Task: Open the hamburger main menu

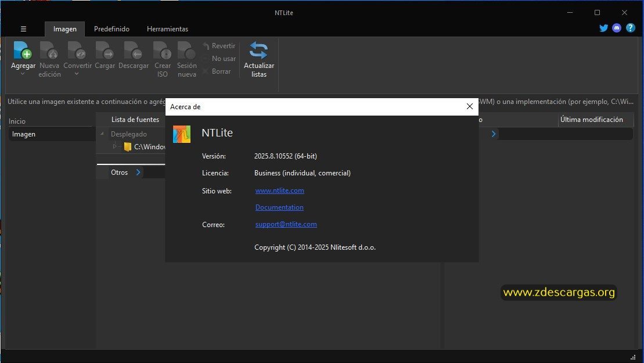Action: tap(23, 28)
